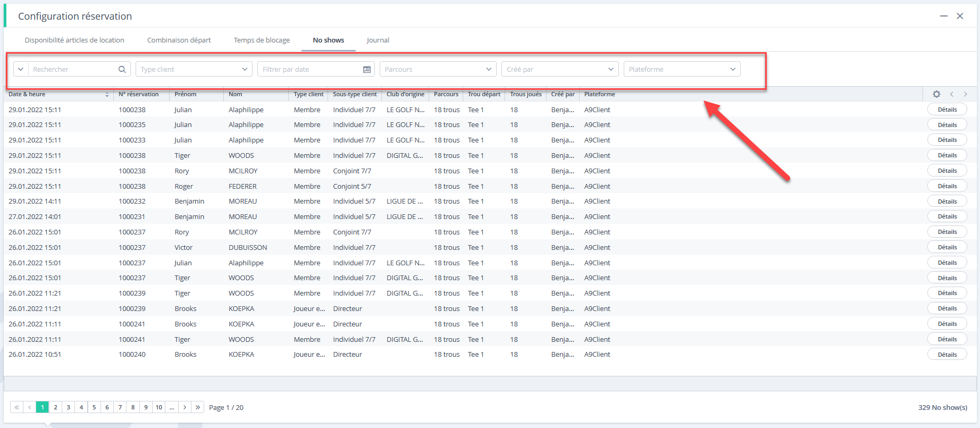Image resolution: width=980 pixels, height=428 pixels.
Task: Click reservation number 1000231
Action: (132, 216)
